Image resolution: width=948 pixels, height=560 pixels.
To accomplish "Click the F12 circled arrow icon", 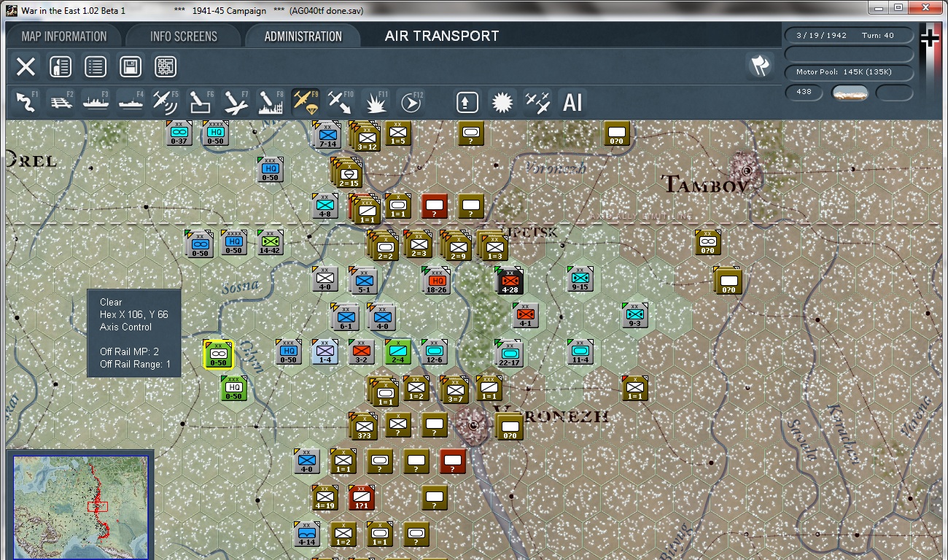I will pyautogui.click(x=411, y=103).
